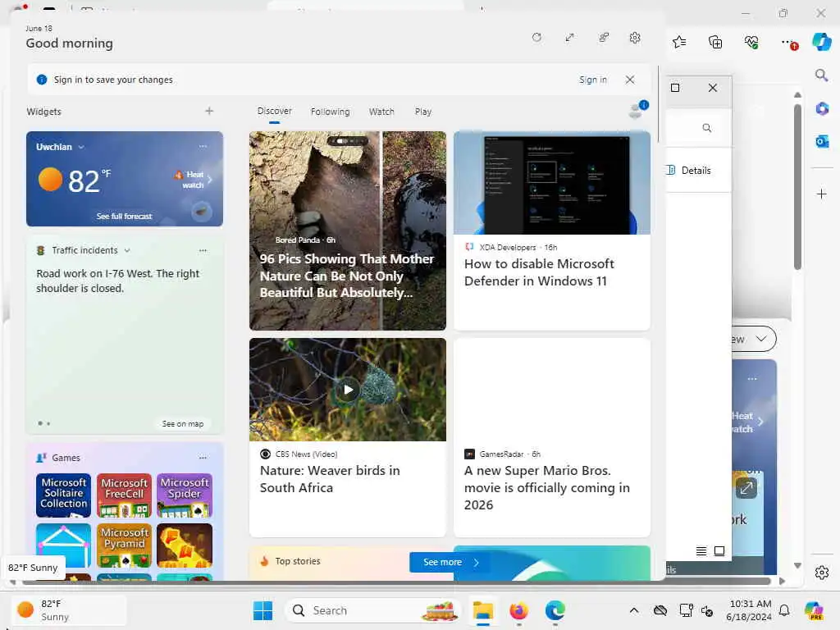Click the Sign in link

click(592, 80)
